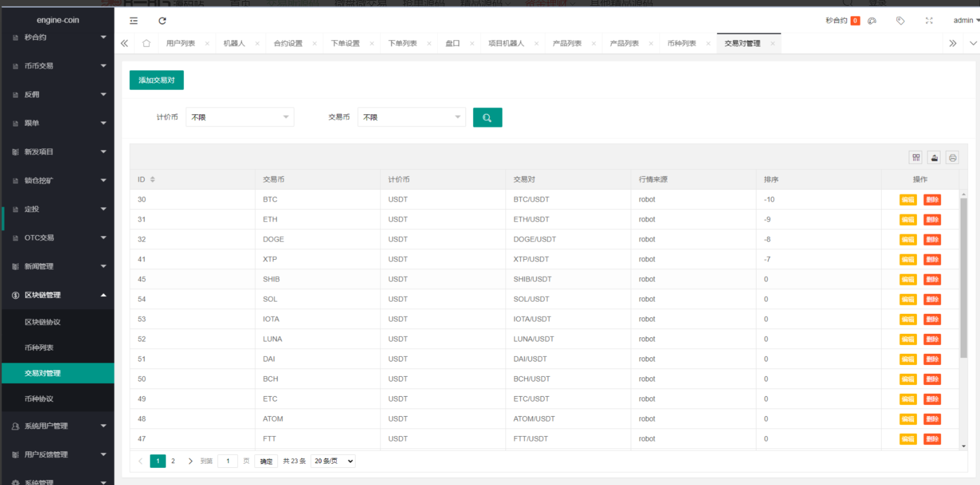The width and height of the screenshot is (980, 485).
Task: Go to page 2 of the table
Action: 173,461
